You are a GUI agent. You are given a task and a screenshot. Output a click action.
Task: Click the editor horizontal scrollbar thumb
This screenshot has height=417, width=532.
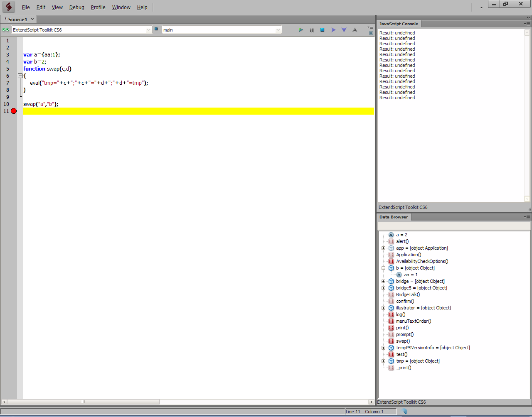coord(83,402)
